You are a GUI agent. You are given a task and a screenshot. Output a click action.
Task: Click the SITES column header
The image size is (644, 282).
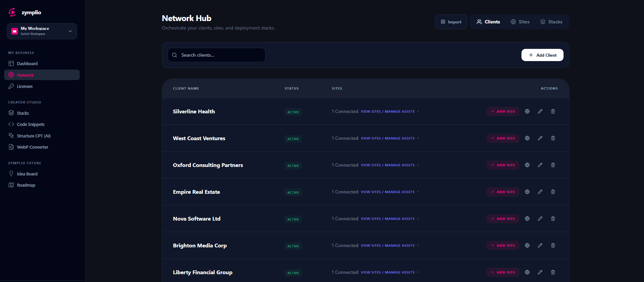tap(337, 88)
